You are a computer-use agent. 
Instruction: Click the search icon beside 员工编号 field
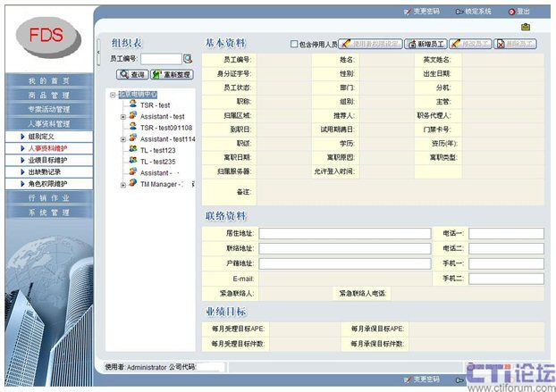(188, 59)
